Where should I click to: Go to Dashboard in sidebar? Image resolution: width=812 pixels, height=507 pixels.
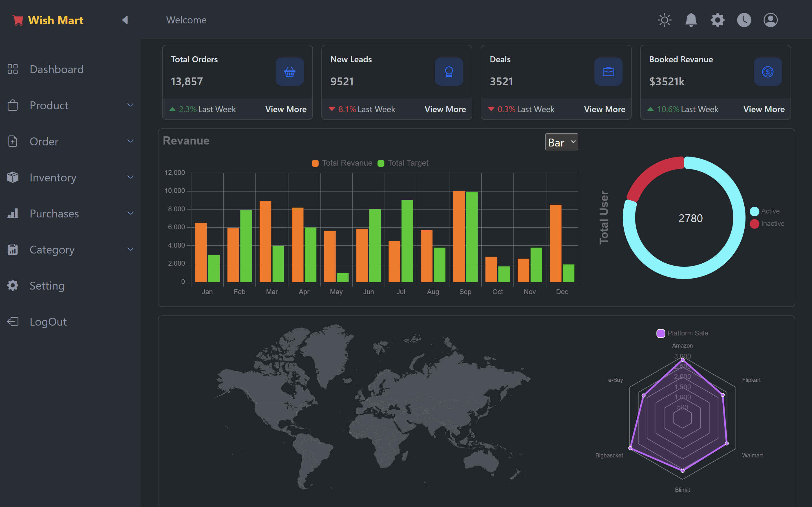[x=56, y=69]
